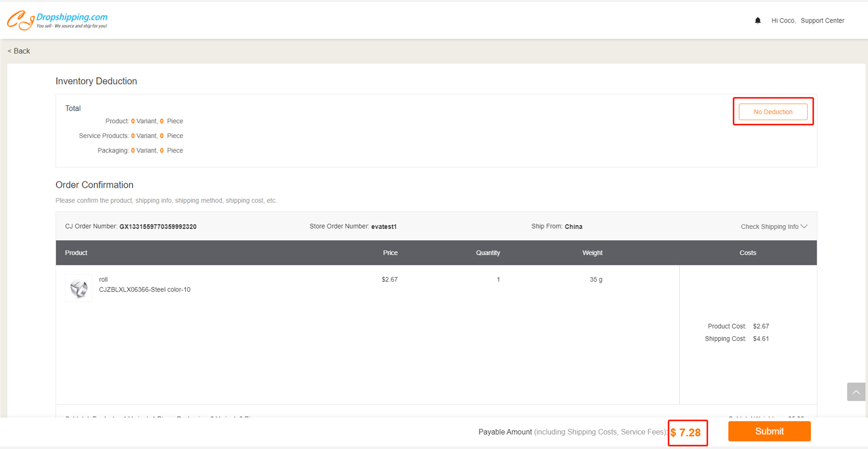
Task: Click the Weight column header
Action: click(x=592, y=253)
